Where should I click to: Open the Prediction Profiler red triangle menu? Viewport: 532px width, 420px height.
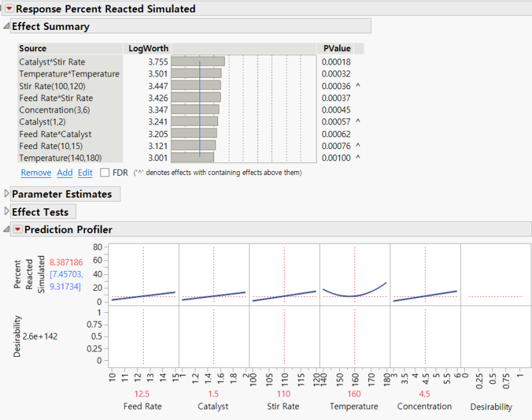click(x=18, y=230)
